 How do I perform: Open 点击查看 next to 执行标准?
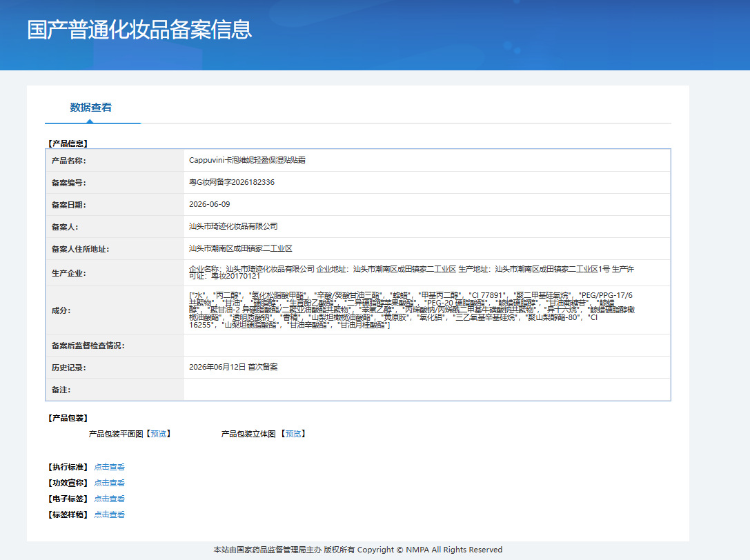click(x=110, y=467)
